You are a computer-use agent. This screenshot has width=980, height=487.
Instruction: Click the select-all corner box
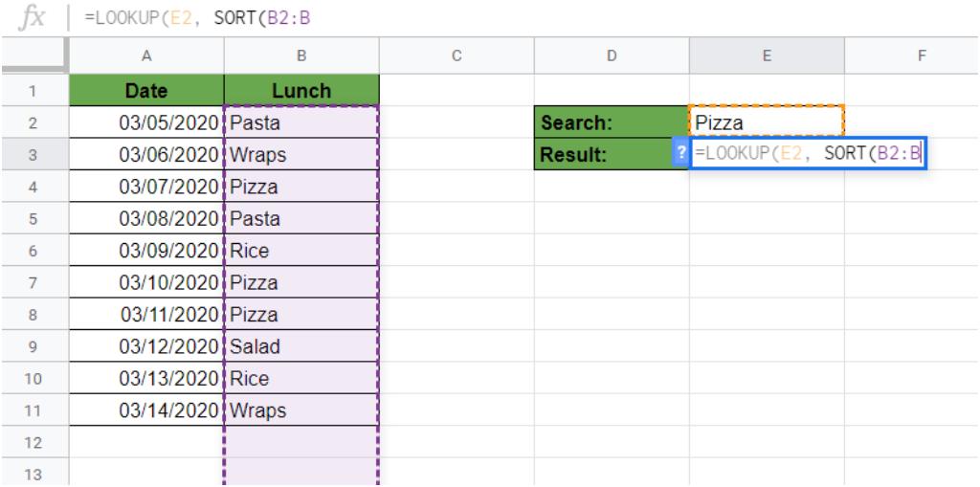click(x=32, y=57)
